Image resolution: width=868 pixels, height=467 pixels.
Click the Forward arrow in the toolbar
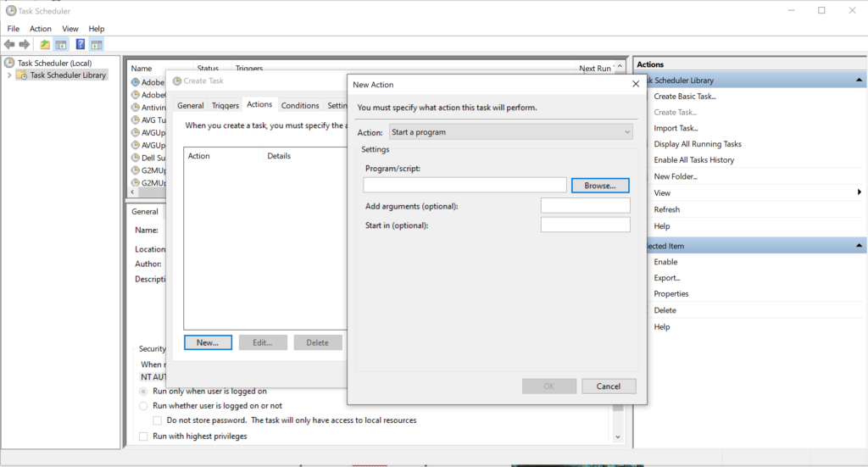point(23,44)
